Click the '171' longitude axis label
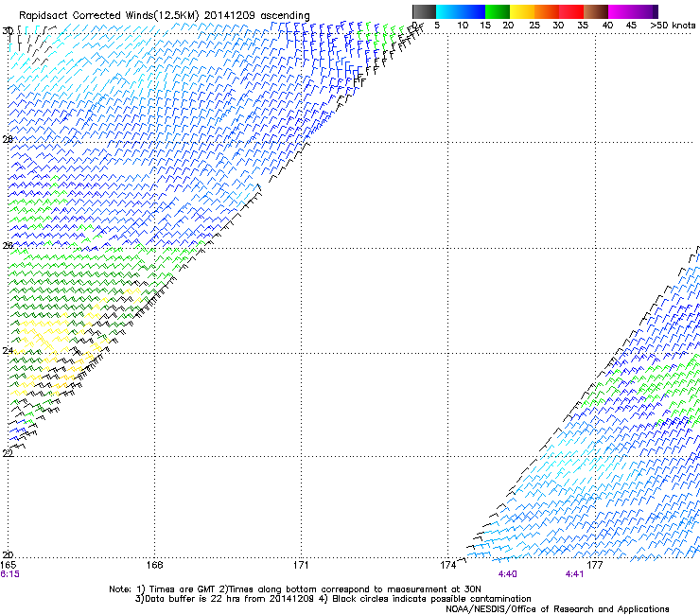700x615 pixels. point(301,565)
